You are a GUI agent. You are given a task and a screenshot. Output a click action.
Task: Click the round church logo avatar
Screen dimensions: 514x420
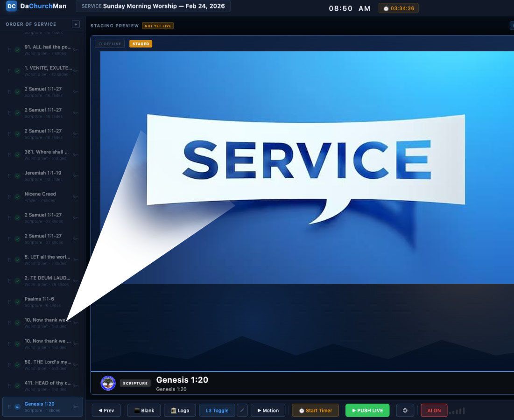108,383
